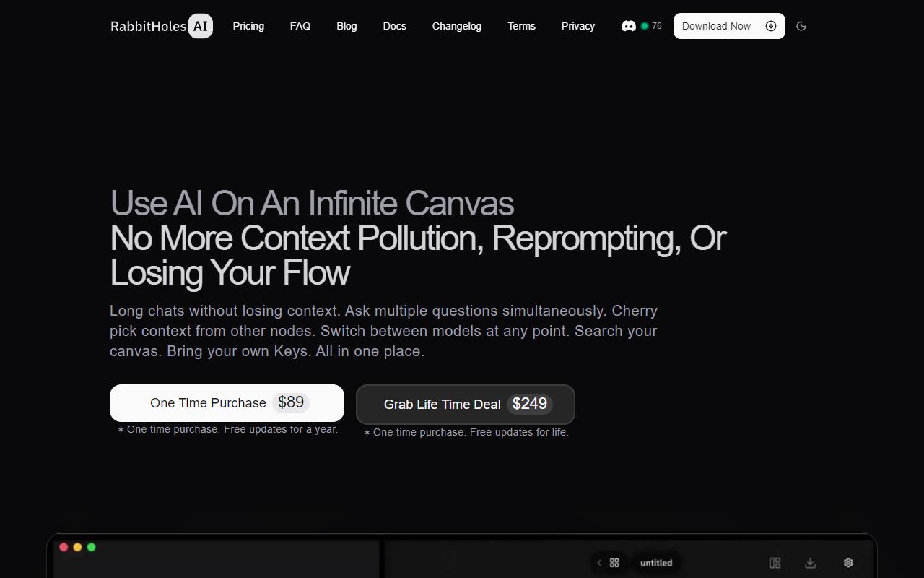Open the Terms page
This screenshot has height=578, width=924.
point(521,26)
